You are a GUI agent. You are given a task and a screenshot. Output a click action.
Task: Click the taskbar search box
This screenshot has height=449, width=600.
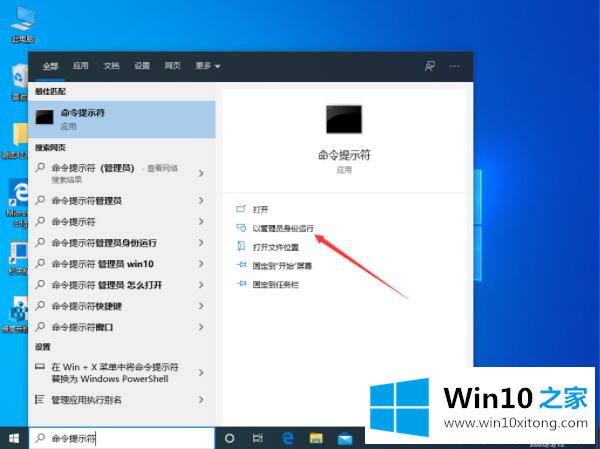122,438
